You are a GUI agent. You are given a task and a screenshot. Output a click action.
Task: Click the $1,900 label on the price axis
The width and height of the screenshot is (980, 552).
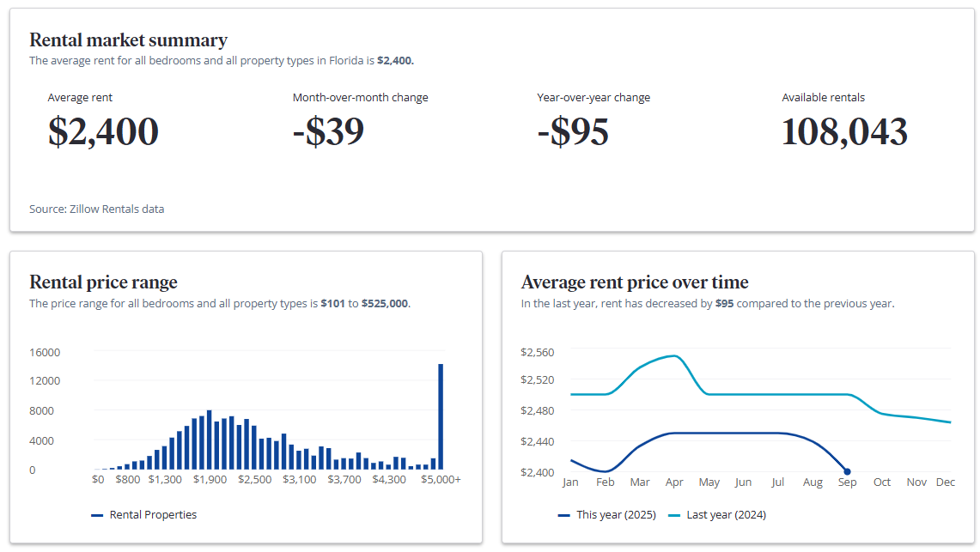210,480
